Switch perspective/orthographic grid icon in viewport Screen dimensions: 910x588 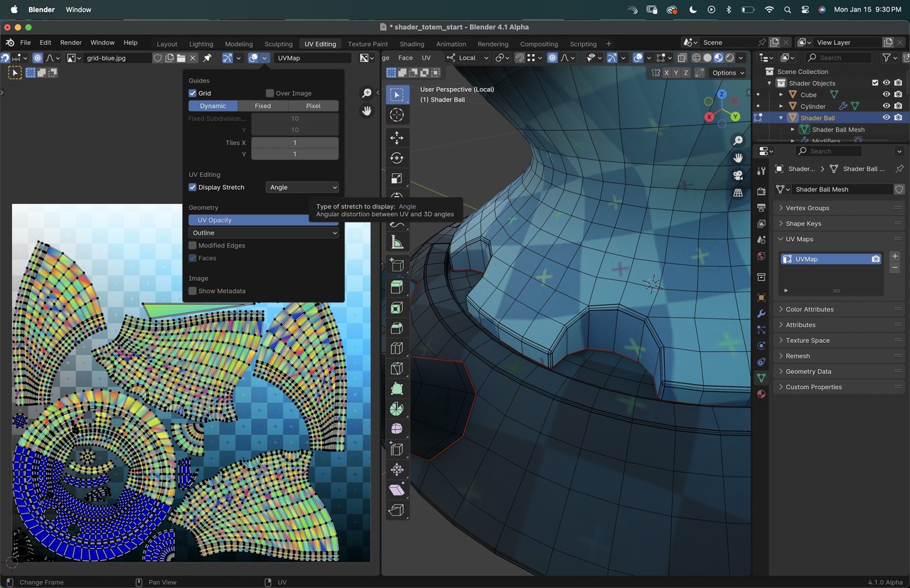click(x=738, y=193)
